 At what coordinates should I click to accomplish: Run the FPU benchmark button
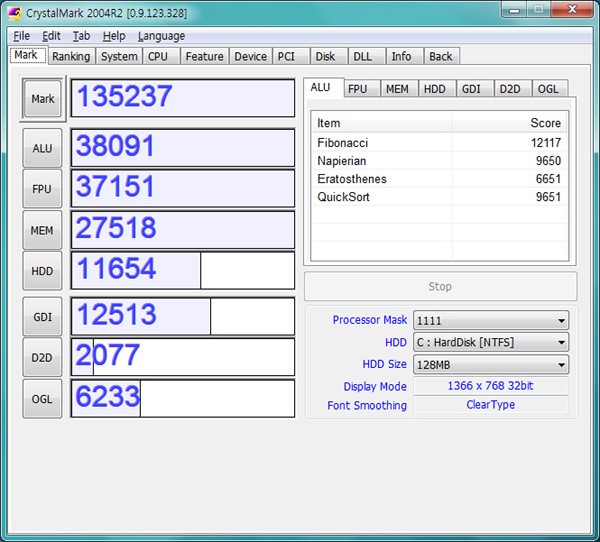(42, 189)
